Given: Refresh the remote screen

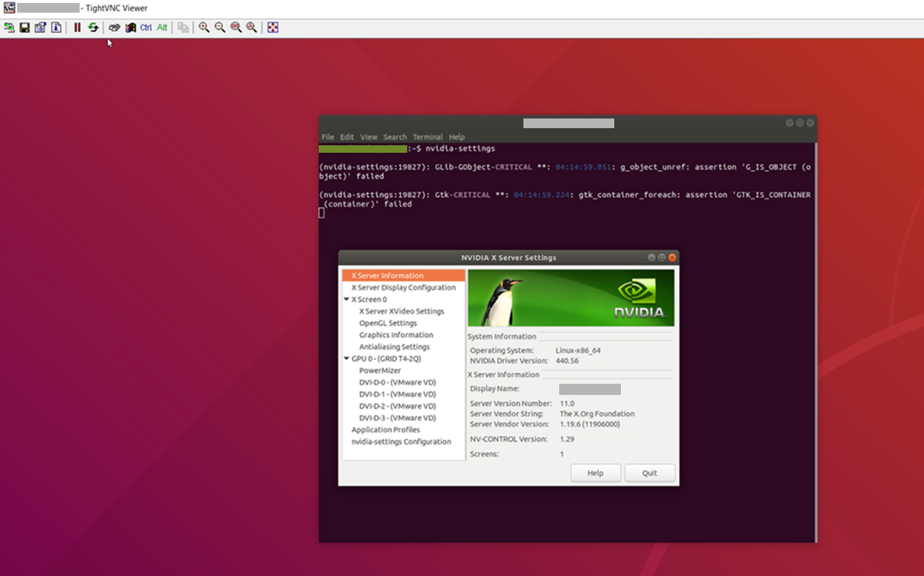Looking at the screenshot, I should (x=93, y=27).
